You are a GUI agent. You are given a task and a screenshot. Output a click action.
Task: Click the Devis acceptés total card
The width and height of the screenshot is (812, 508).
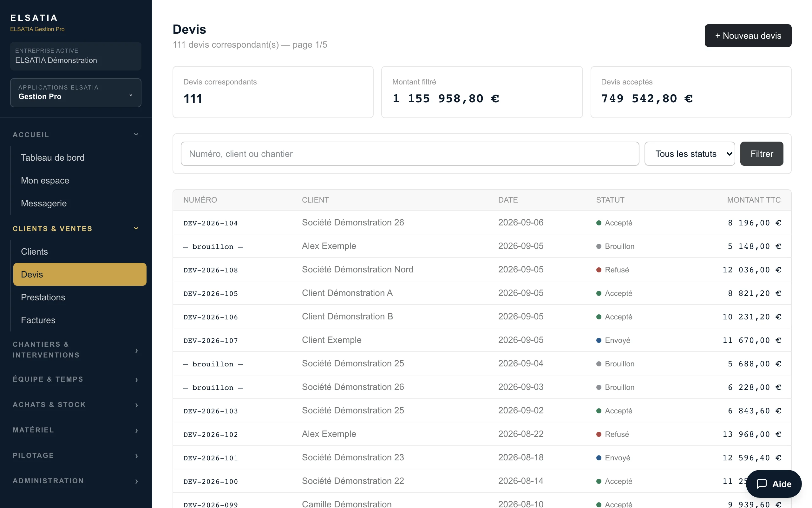click(691, 92)
